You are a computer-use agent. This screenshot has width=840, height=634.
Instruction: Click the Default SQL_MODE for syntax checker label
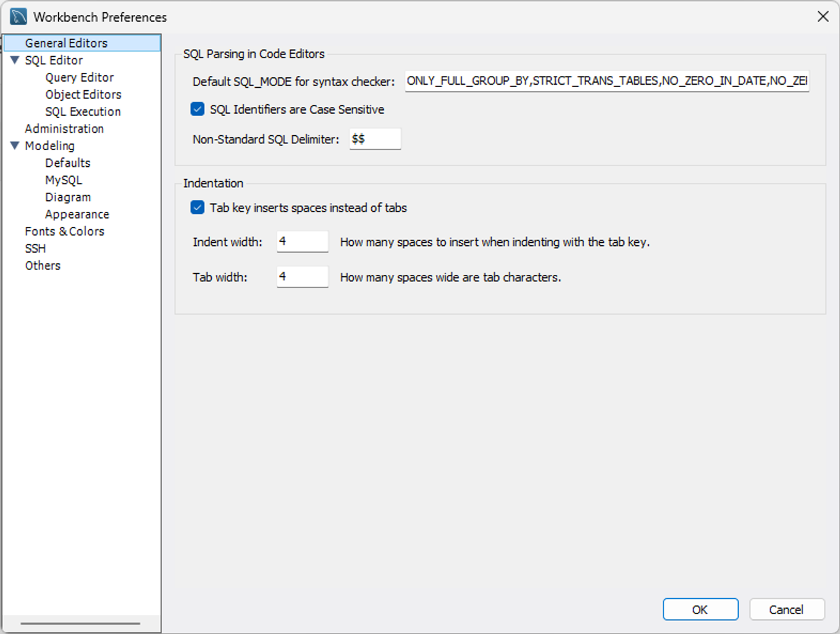[293, 82]
